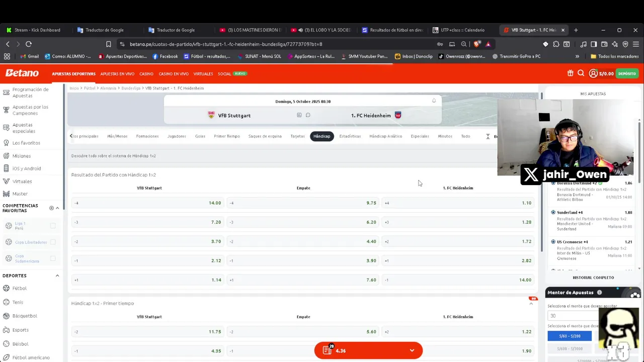
Task: Select Empate -2 odds 4.40
Action: click(302, 241)
